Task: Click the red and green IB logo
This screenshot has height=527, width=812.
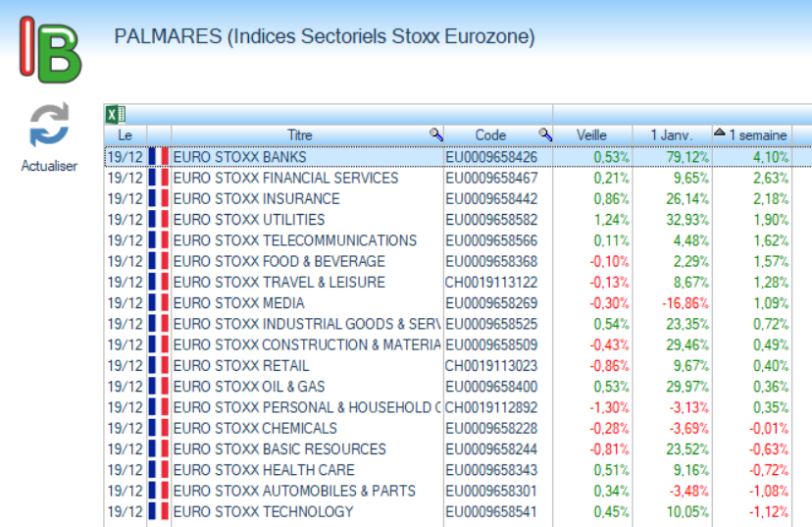Action: pyautogui.click(x=49, y=49)
